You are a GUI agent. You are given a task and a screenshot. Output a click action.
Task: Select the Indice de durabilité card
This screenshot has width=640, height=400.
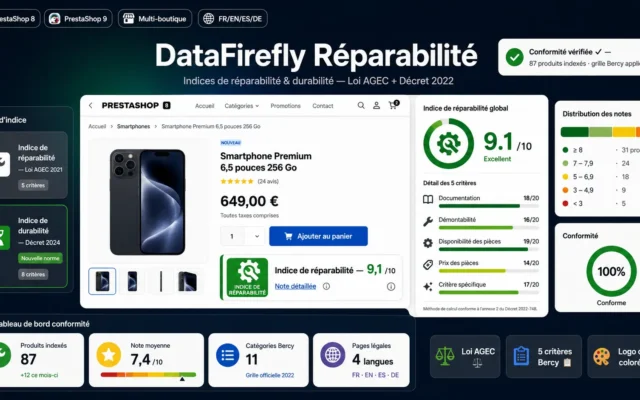point(33,247)
